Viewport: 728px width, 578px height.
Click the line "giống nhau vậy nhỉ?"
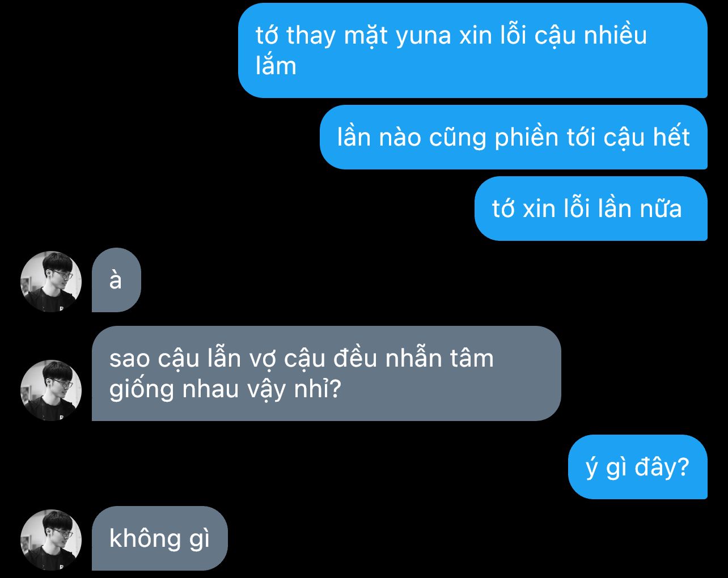[225, 390]
